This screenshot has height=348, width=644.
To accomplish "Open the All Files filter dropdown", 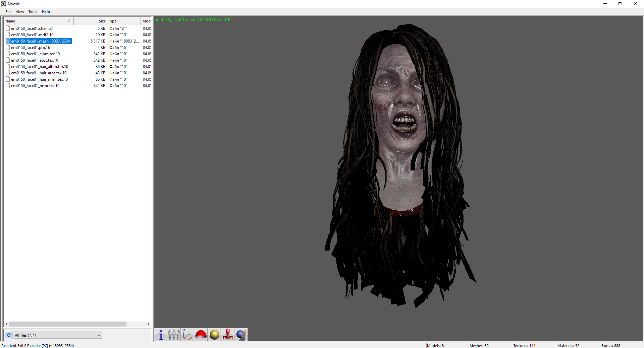I will point(58,335).
